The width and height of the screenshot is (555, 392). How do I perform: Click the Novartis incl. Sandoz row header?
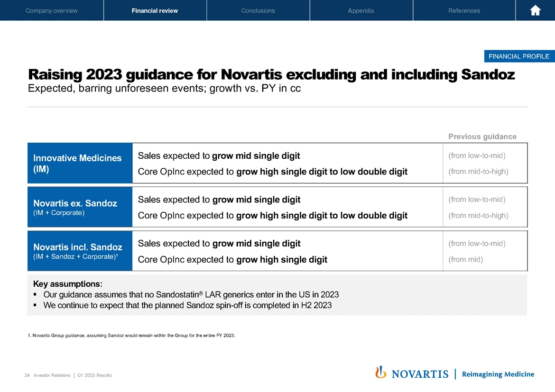(80, 251)
